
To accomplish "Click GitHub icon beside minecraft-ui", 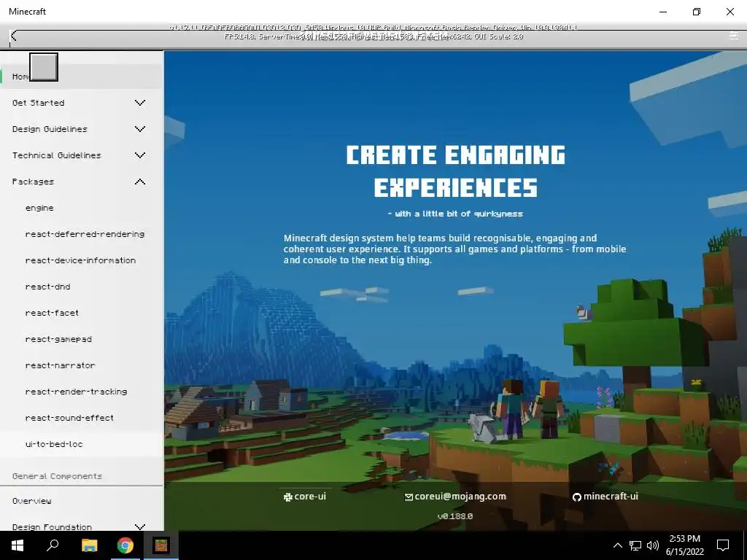I will pos(576,497).
